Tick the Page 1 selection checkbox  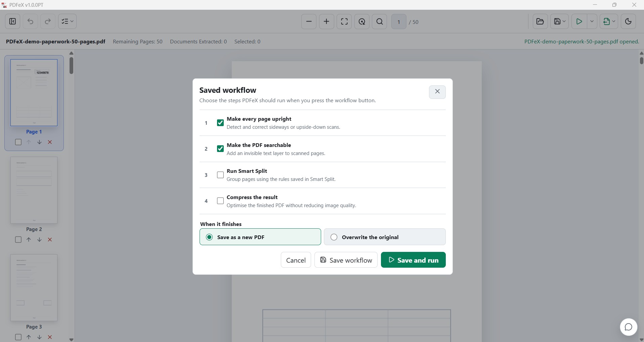click(x=18, y=142)
